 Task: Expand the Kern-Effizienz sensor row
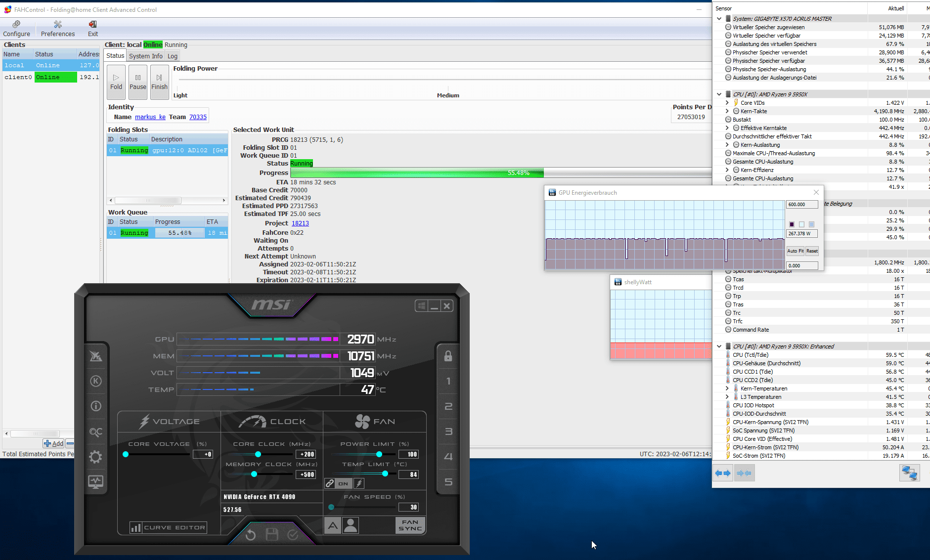pyautogui.click(x=727, y=170)
